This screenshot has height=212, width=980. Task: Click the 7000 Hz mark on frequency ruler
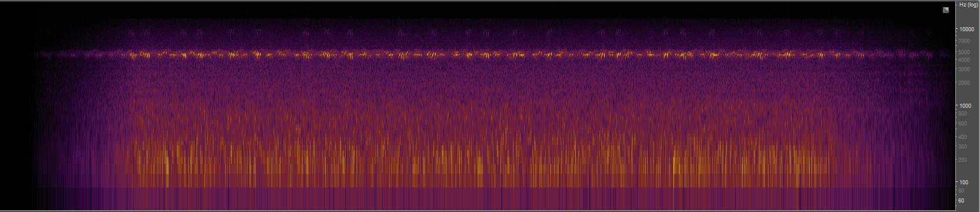964,41
